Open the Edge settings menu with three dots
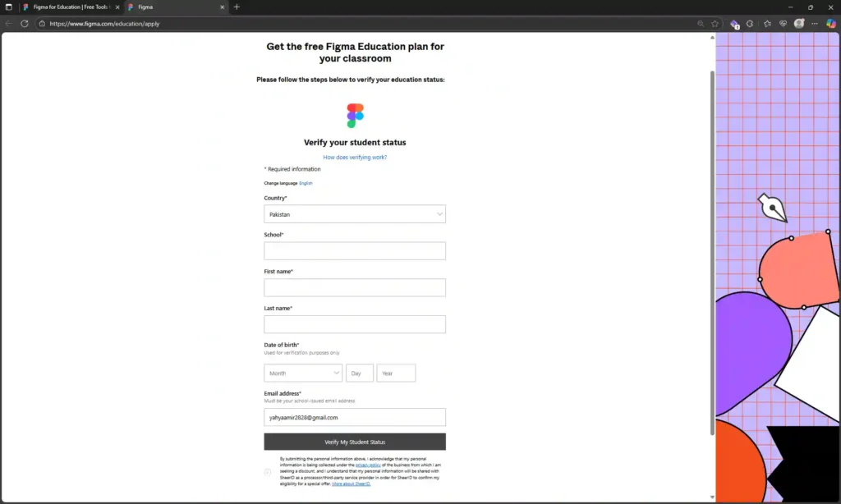Image resolution: width=841 pixels, height=504 pixels. click(814, 24)
